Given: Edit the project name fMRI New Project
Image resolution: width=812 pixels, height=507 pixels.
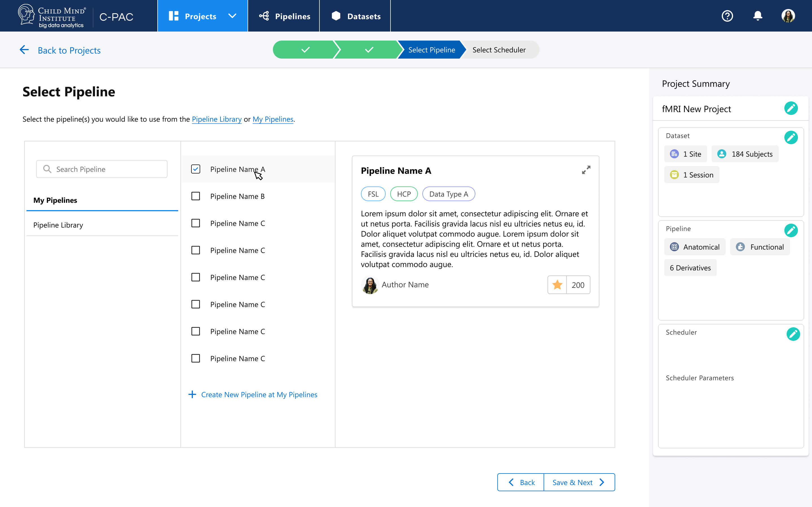Looking at the screenshot, I should pos(791,108).
